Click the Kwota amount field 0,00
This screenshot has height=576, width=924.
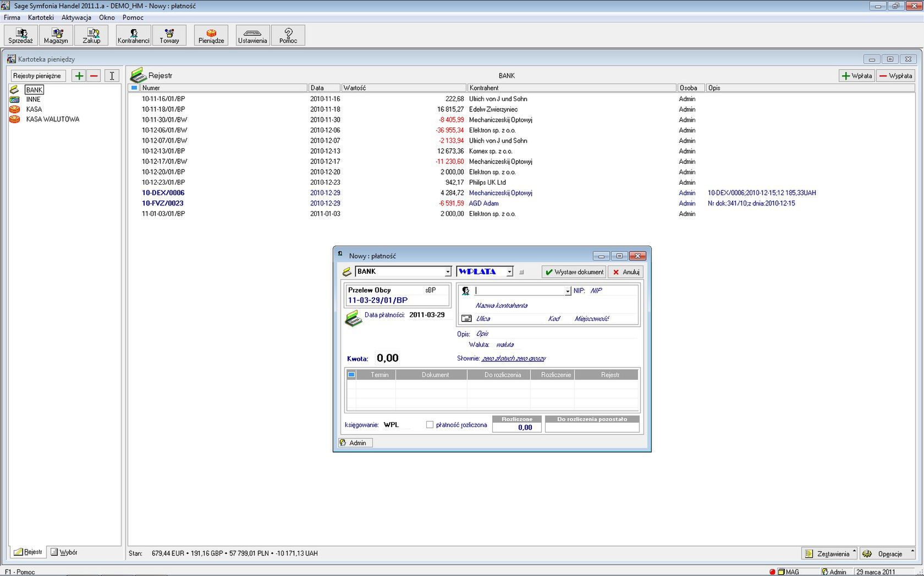388,358
